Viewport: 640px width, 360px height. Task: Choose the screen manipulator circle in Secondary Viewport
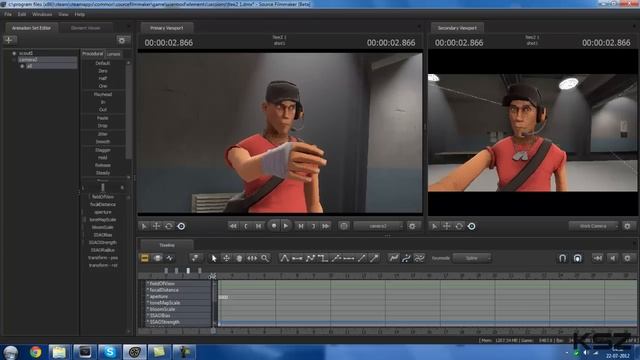[x=471, y=226]
